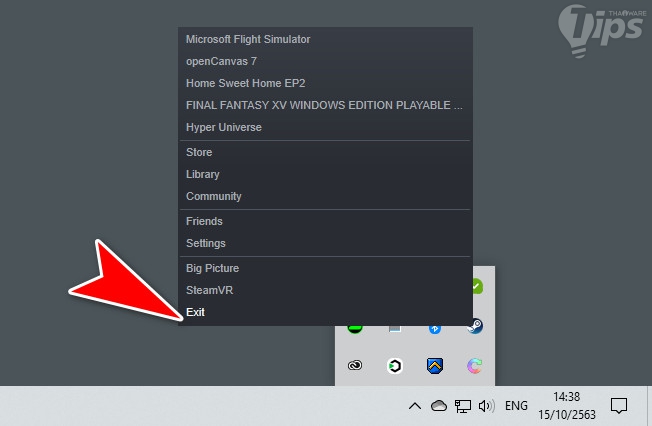The image size is (652, 426).
Task: Switch Steam to Big Picture mode
Action: click(x=325, y=268)
